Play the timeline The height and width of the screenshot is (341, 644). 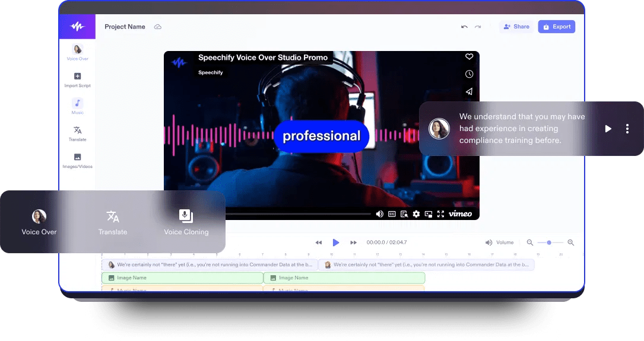335,243
